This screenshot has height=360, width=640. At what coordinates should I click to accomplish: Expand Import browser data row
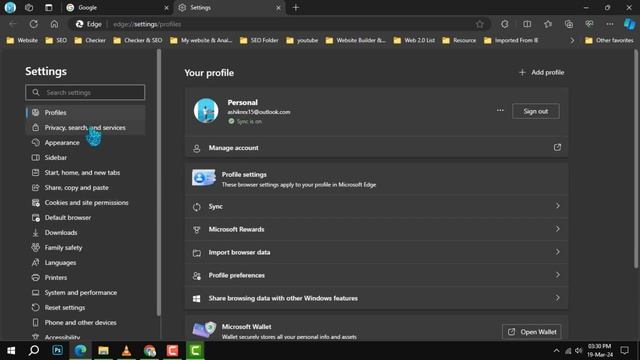(x=376, y=252)
